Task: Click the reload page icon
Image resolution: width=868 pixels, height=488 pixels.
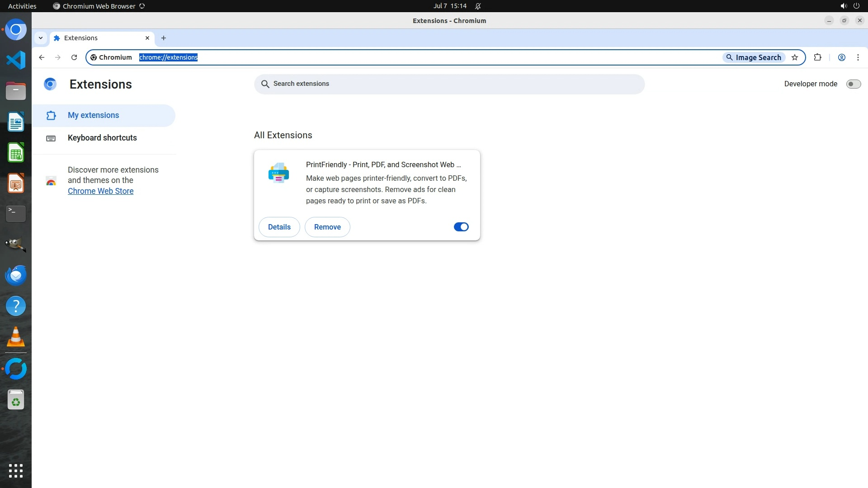Action: (x=74, y=57)
